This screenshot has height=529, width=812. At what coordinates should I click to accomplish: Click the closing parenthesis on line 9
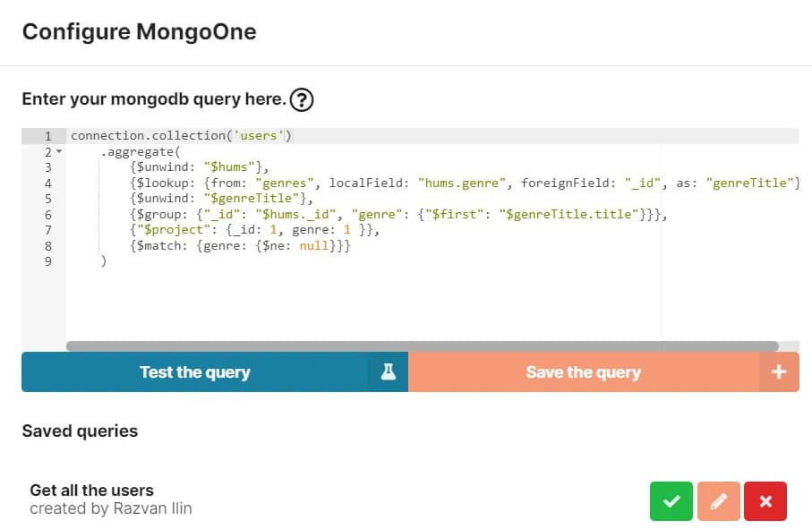pos(104,260)
